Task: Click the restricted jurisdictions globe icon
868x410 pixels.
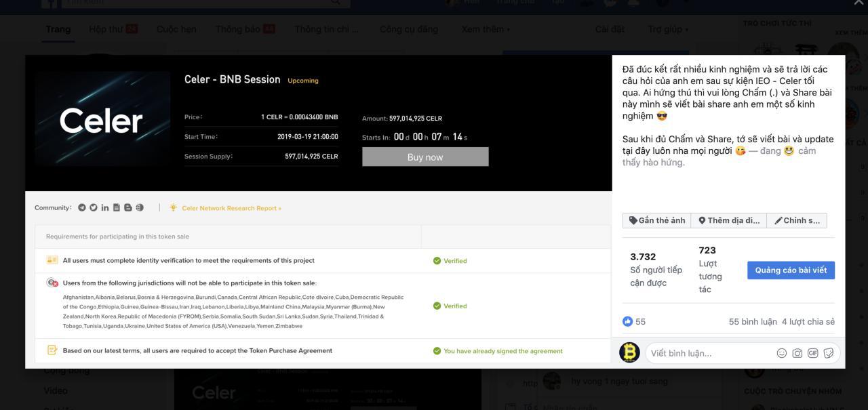Action: point(52,283)
